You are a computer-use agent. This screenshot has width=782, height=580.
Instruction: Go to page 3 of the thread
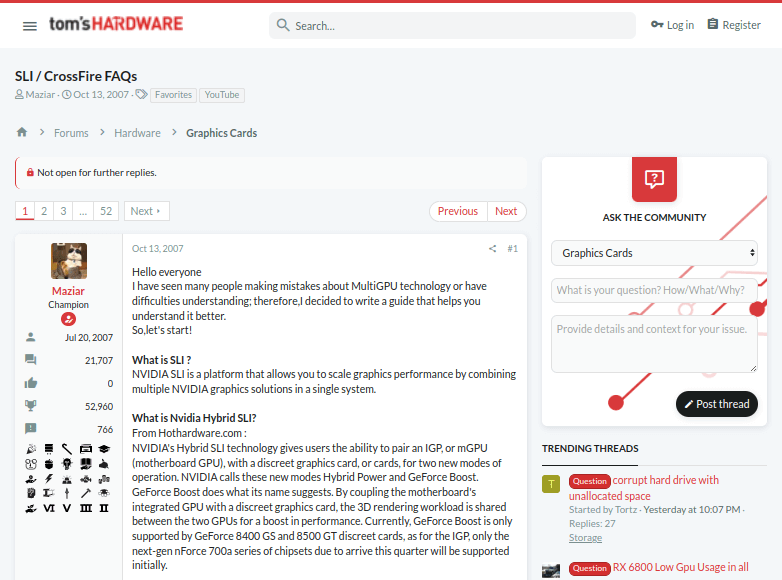click(63, 211)
